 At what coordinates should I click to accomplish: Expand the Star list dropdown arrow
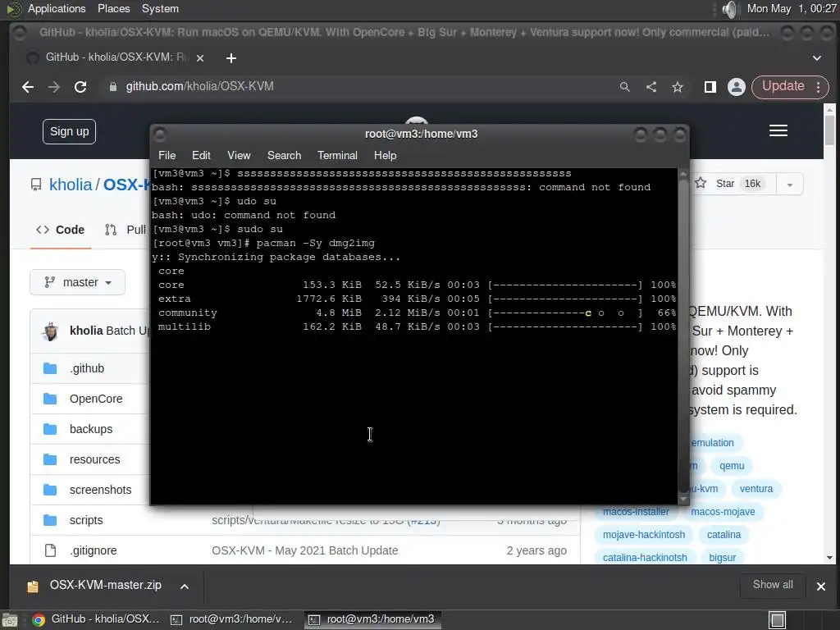coord(789,185)
